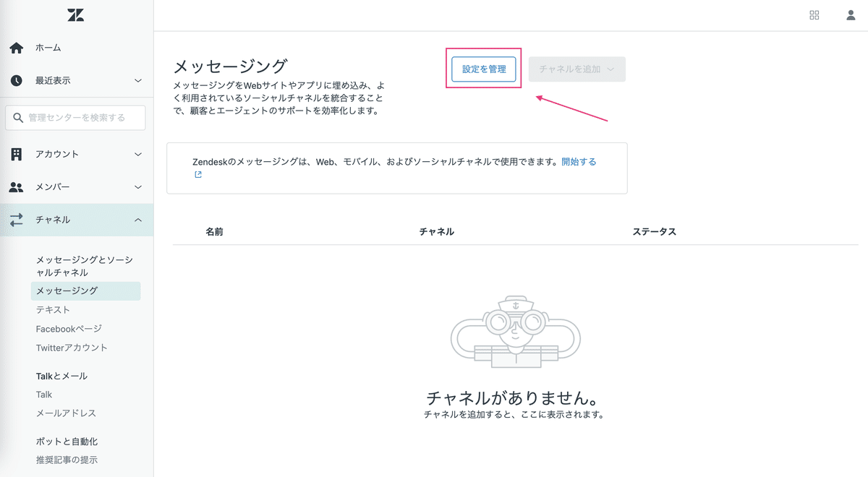This screenshot has width=868, height=477.
Task: Click the 設定を管理 button
Action: point(484,69)
